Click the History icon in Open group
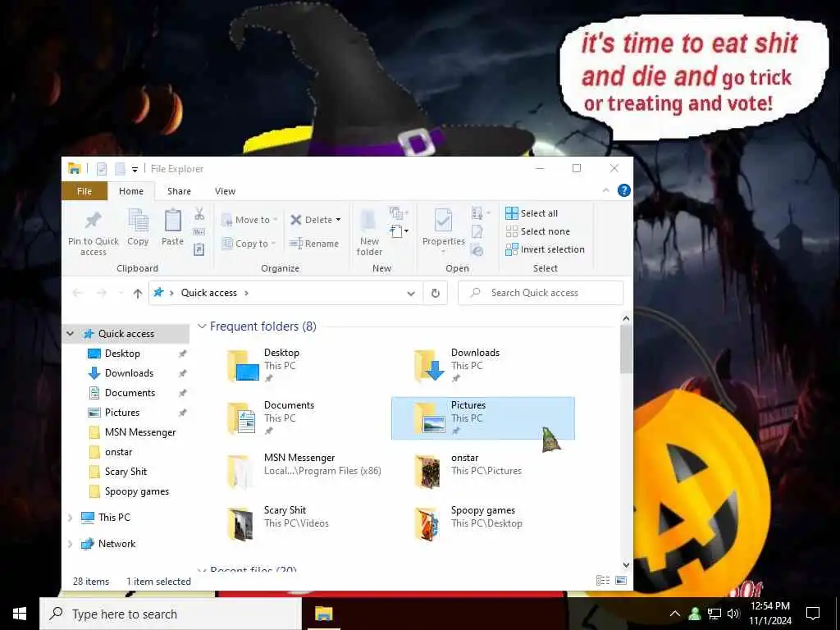Image resolution: width=840 pixels, height=630 pixels. click(477, 249)
